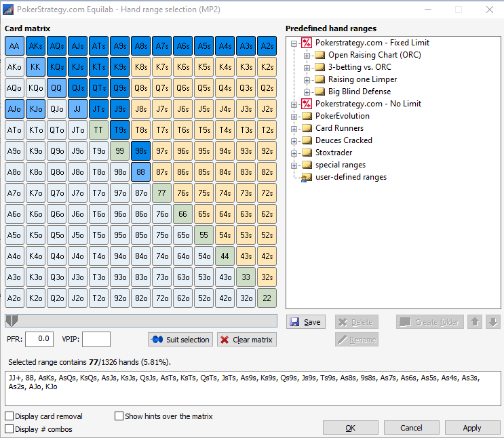
Task: Open the Suit selection button
Action: tap(180, 340)
